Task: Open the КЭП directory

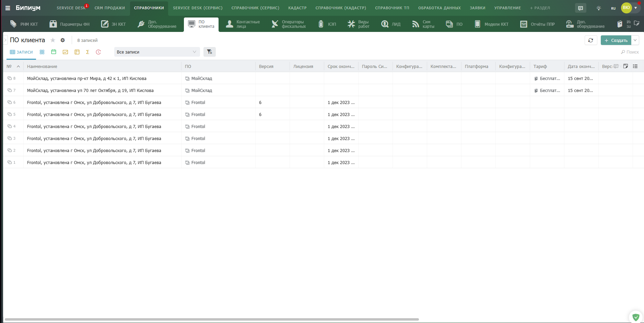Action: (327, 24)
